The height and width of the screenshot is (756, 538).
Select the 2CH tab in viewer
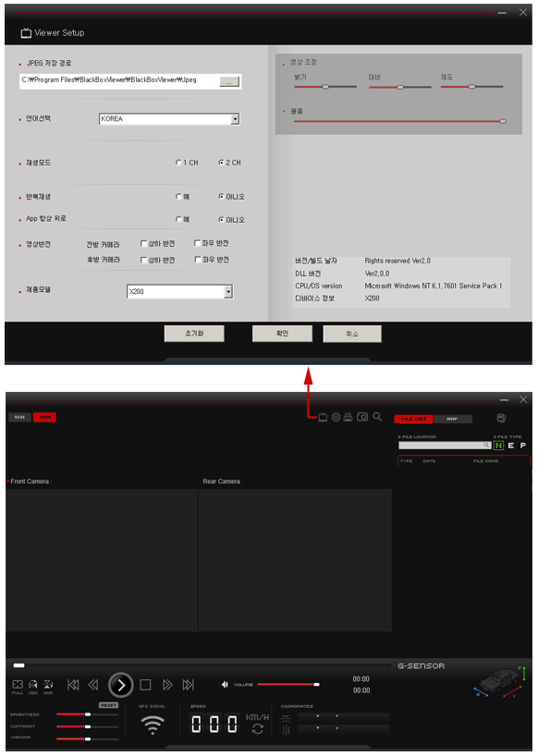44,417
